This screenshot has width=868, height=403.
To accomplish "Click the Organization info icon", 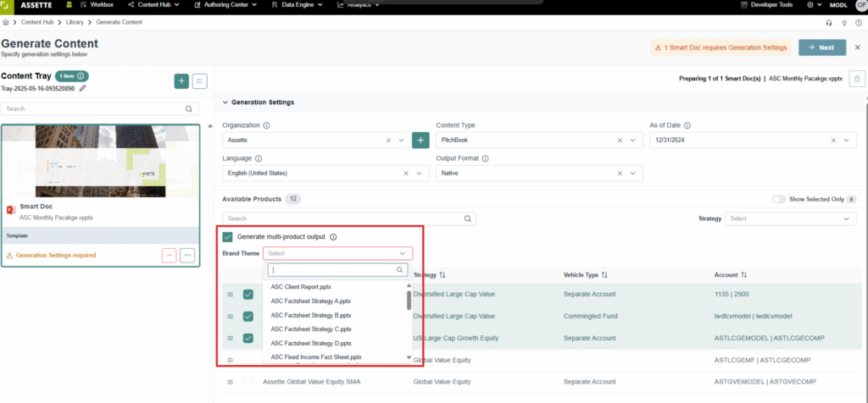I will pyautogui.click(x=266, y=125).
